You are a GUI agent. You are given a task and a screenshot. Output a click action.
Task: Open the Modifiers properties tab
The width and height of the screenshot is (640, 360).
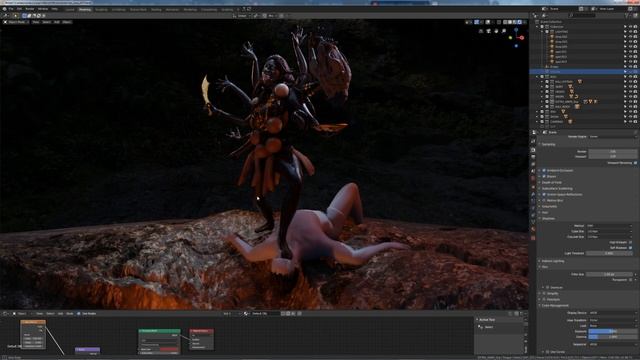pos(533,194)
